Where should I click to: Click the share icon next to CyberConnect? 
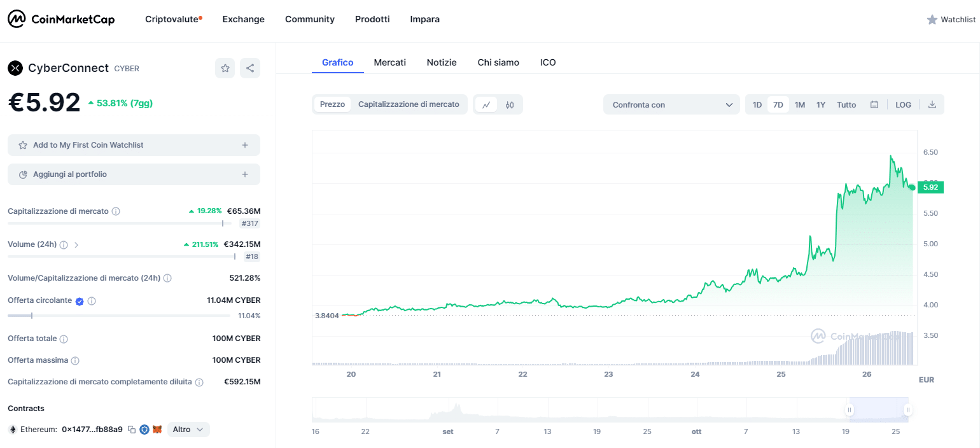click(250, 68)
